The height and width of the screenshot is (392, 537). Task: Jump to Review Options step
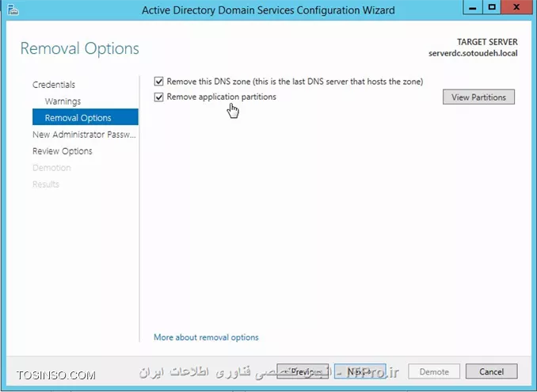pyautogui.click(x=63, y=151)
